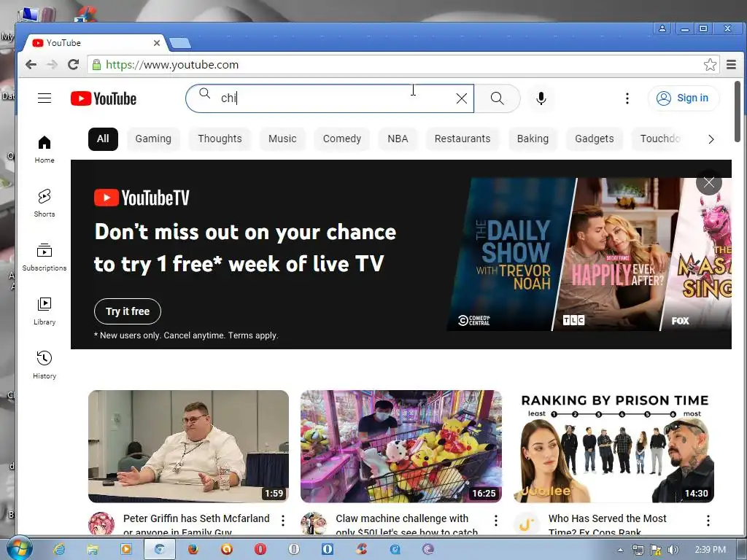Image resolution: width=747 pixels, height=560 pixels.
Task: Open the browser hamburger menu
Action: click(x=731, y=65)
